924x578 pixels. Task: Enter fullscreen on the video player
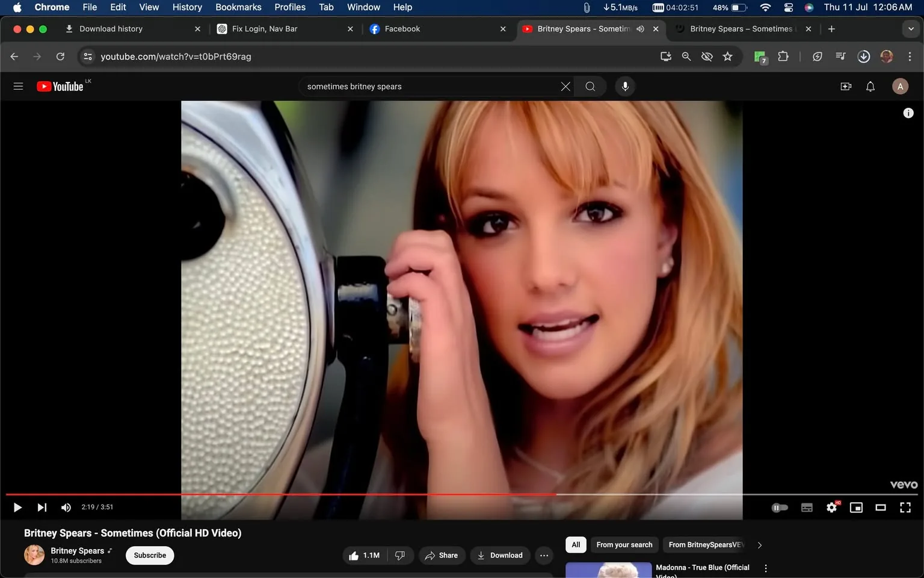point(905,507)
